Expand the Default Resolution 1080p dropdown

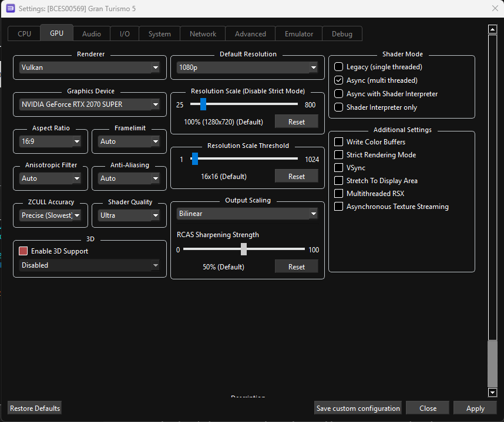click(x=247, y=67)
